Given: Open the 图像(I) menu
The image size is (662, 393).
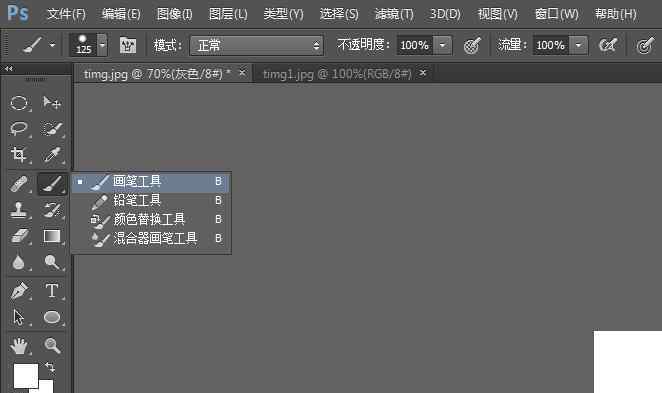Looking at the screenshot, I should [x=174, y=14].
